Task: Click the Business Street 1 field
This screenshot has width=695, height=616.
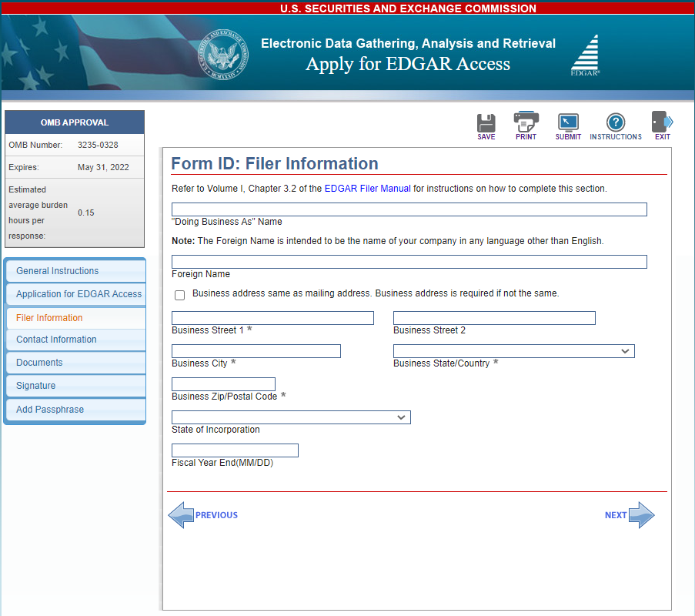Action: click(x=272, y=318)
